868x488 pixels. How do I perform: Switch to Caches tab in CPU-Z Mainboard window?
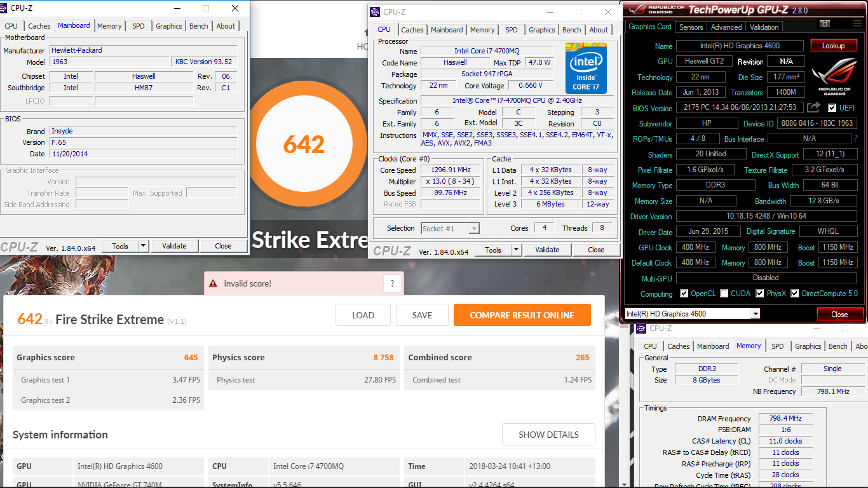point(39,26)
